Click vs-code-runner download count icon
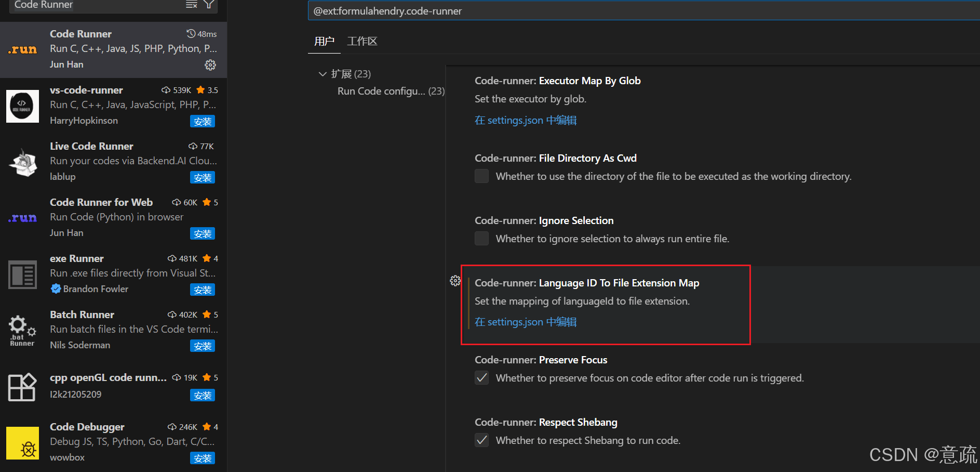The image size is (980, 472). point(166,90)
